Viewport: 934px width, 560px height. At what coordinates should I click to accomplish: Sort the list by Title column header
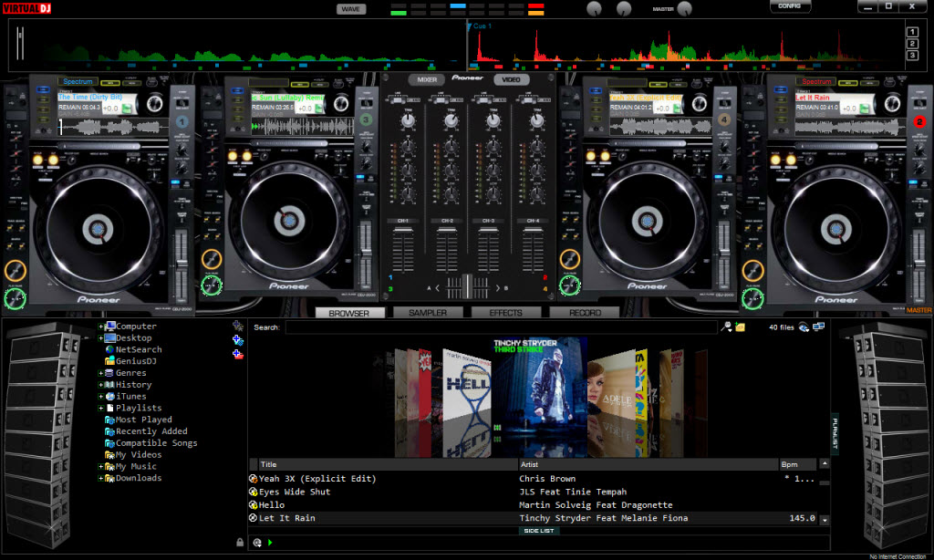click(x=389, y=464)
